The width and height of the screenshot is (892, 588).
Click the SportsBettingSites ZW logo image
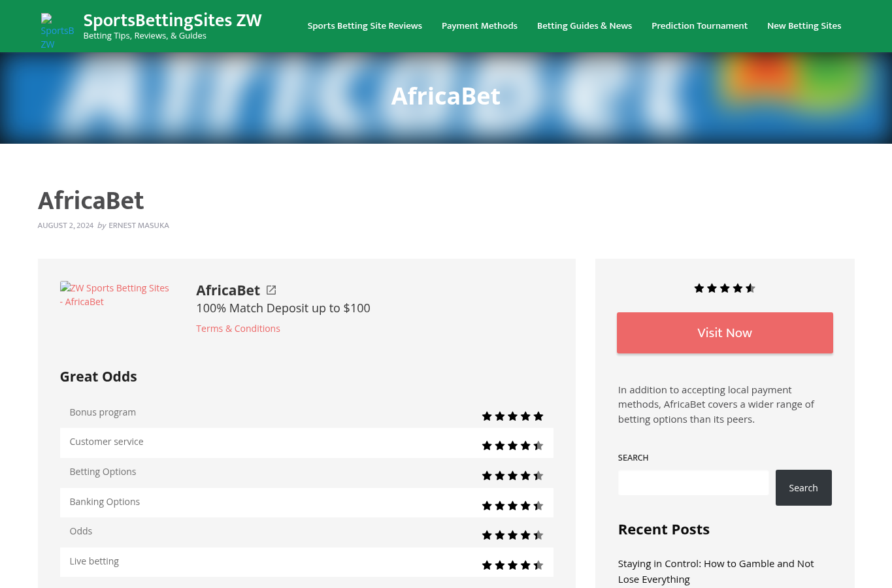(x=58, y=31)
